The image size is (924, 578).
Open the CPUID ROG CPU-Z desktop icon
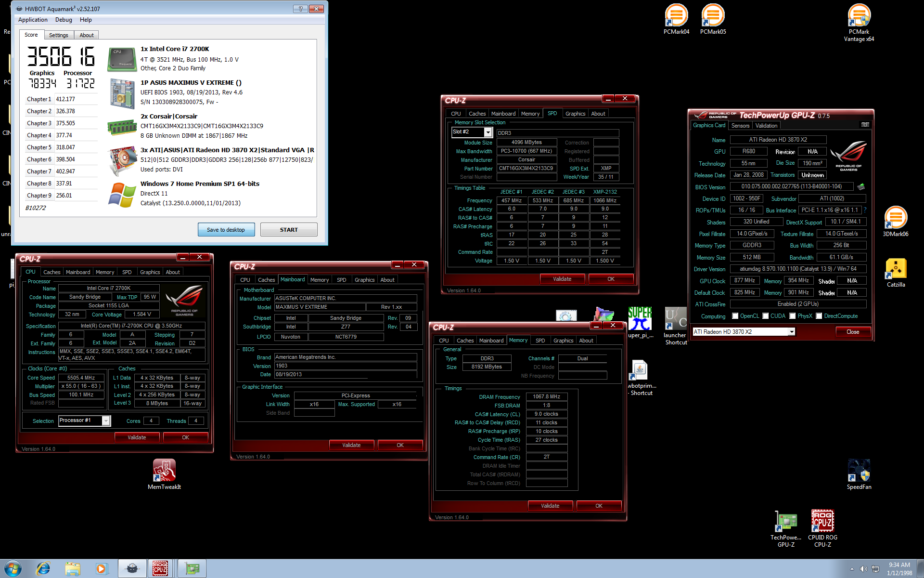point(822,528)
